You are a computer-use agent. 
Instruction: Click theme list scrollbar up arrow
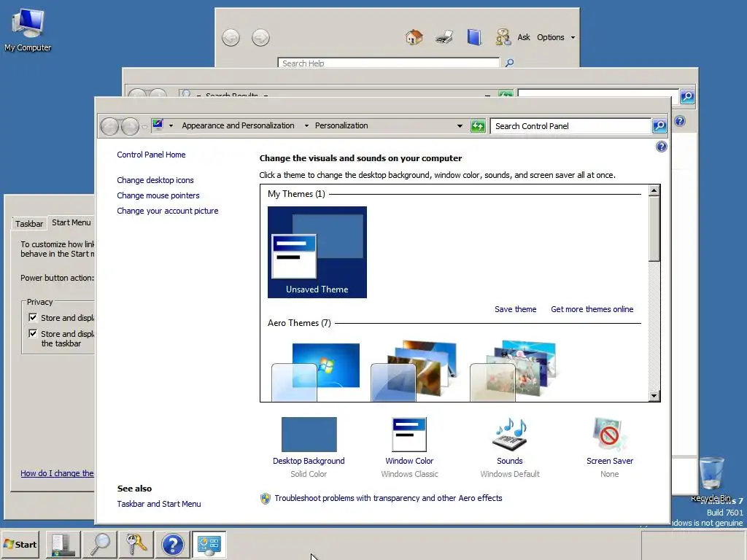tap(654, 191)
